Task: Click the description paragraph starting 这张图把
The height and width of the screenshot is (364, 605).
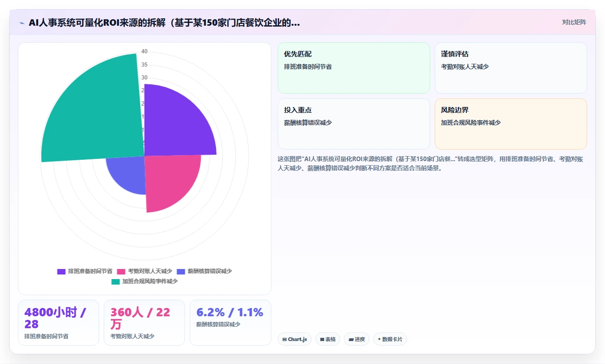Action: pos(431,163)
